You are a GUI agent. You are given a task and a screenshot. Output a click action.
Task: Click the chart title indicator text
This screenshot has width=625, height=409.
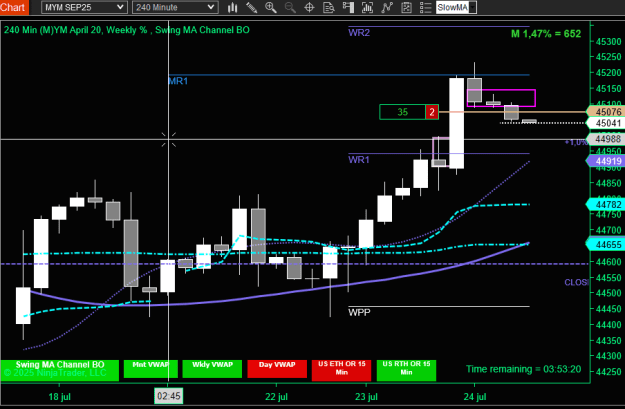click(127, 30)
